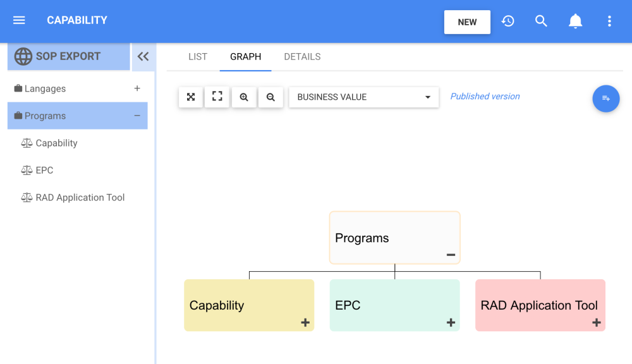The height and width of the screenshot is (364, 632).
Task: Expand the Langages folder
Action: click(137, 88)
